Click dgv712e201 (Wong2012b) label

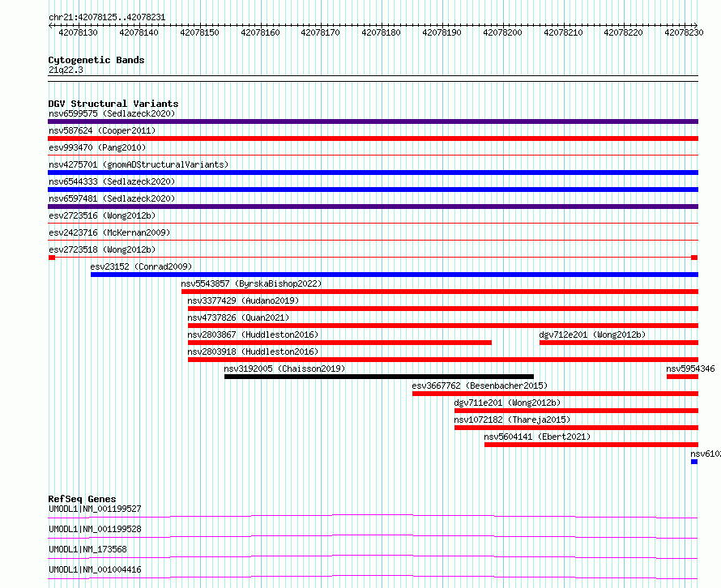(x=592, y=334)
